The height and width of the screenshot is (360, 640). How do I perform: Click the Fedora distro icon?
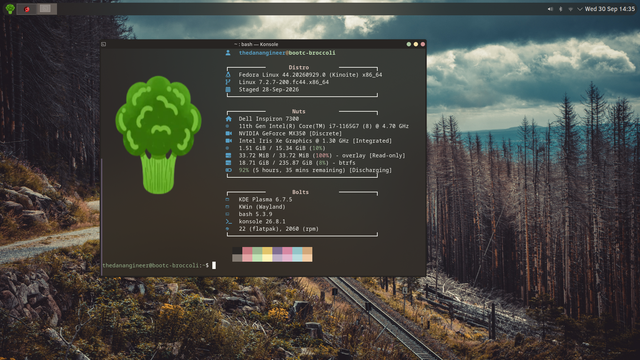[228, 75]
